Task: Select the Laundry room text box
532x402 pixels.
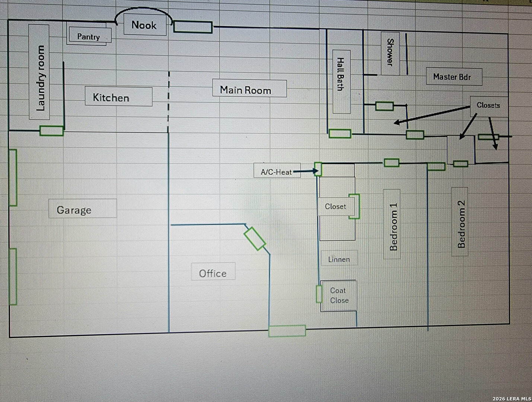Action: [x=39, y=73]
